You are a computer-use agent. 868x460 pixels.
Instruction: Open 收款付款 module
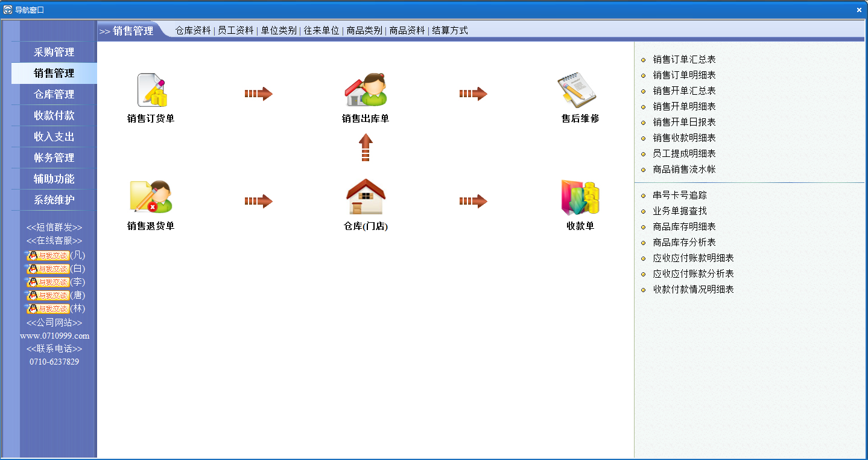point(54,115)
